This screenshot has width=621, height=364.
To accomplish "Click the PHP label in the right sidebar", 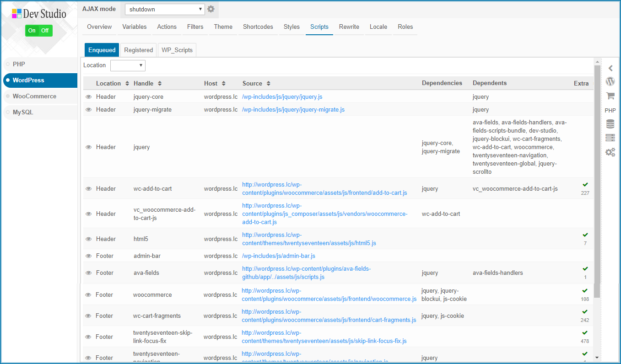I will (610, 110).
